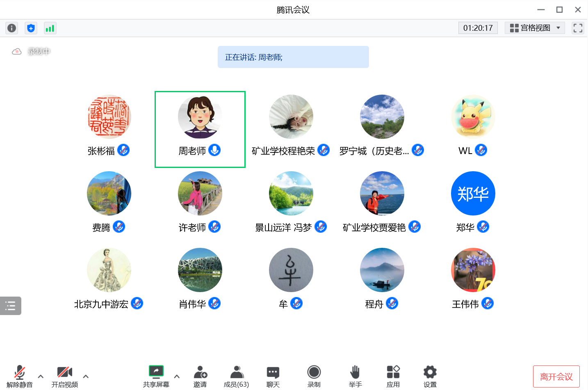Select 王伟伟's flower avatar
The image size is (588, 390).
(473, 270)
